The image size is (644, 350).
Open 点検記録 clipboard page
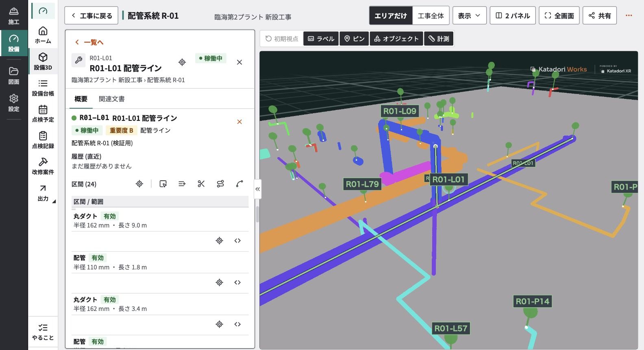pyautogui.click(x=43, y=140)
